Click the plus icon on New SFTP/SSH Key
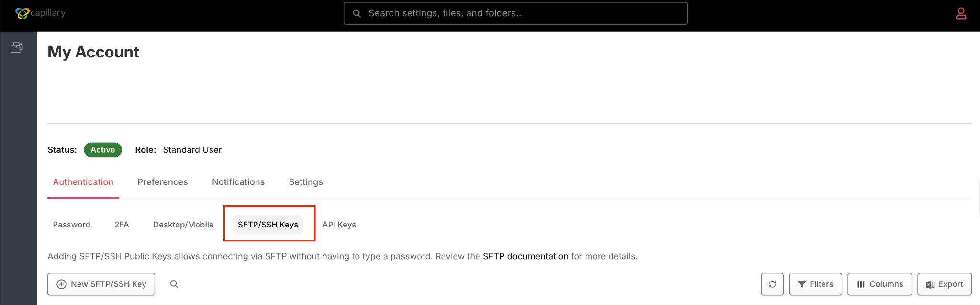 pos(61,284)
